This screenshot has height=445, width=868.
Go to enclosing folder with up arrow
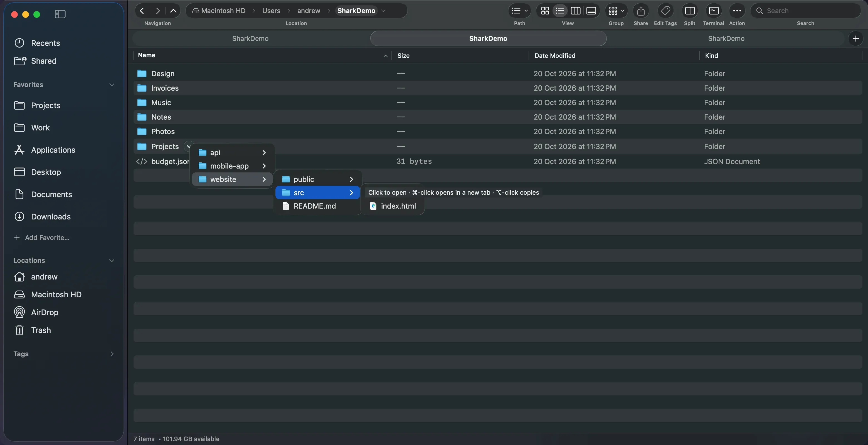click(x=173, y=11)
